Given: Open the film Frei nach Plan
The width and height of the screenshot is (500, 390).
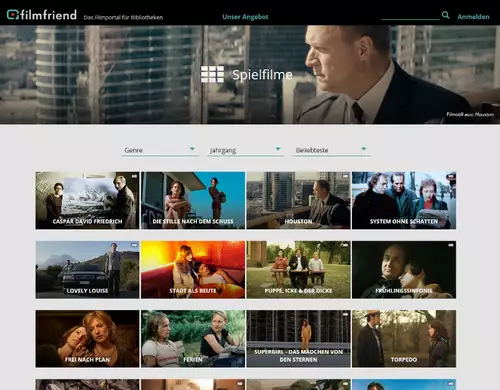Looking at the screenshot, I should [x=87, y=339].
